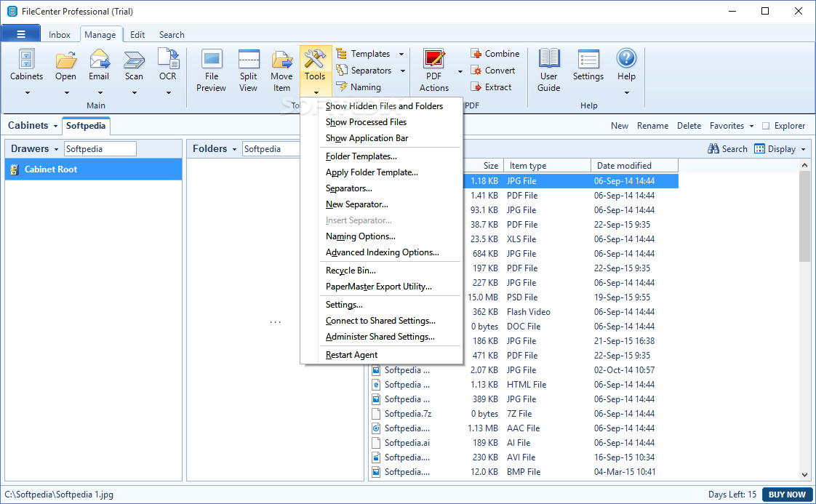
Task: Open Templates in the ribbon
Action: click(x=364, y=54)
